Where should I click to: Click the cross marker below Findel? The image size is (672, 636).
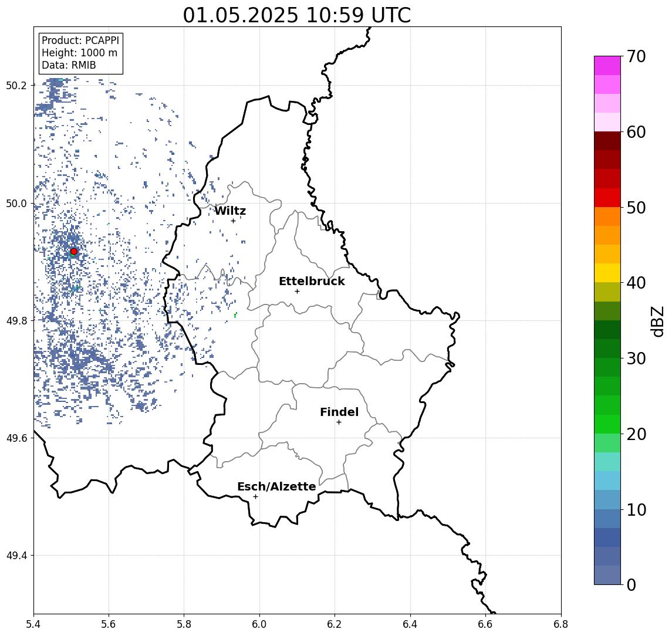point(339,422)
